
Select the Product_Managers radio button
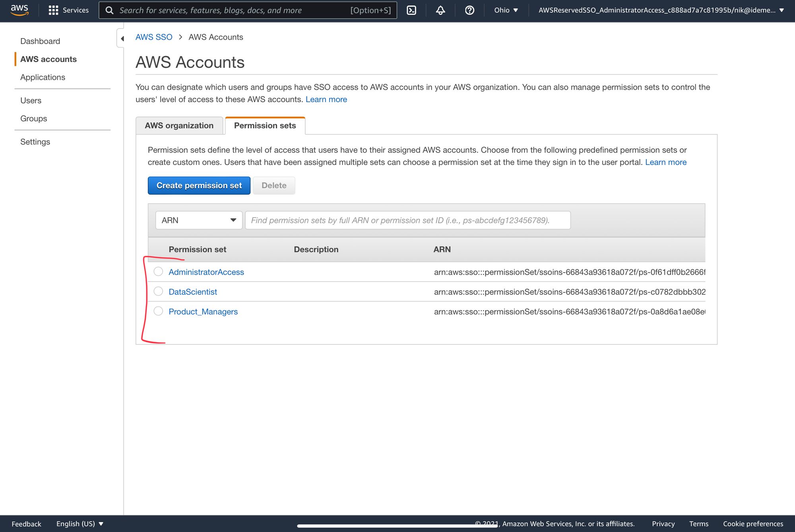158,311
